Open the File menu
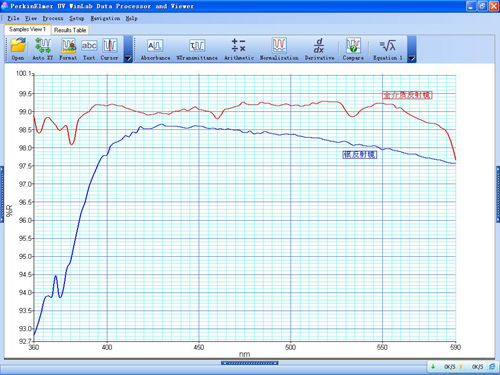The width and height of the screenshot is (500, 375). (13, 18)
